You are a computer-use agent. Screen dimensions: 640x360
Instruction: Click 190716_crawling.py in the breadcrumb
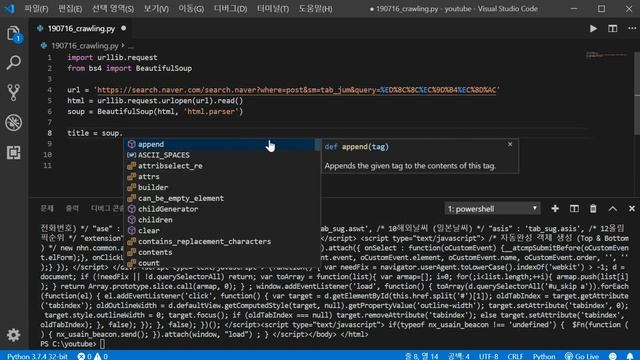pyautogui.click(x=84, y=46)
